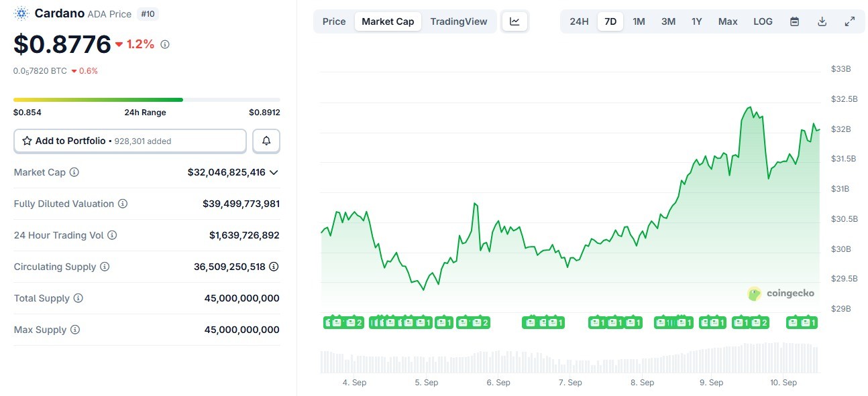Screen dimensions: 868x396
Task: Click the $29B axis label
Action: pos(840,309)
